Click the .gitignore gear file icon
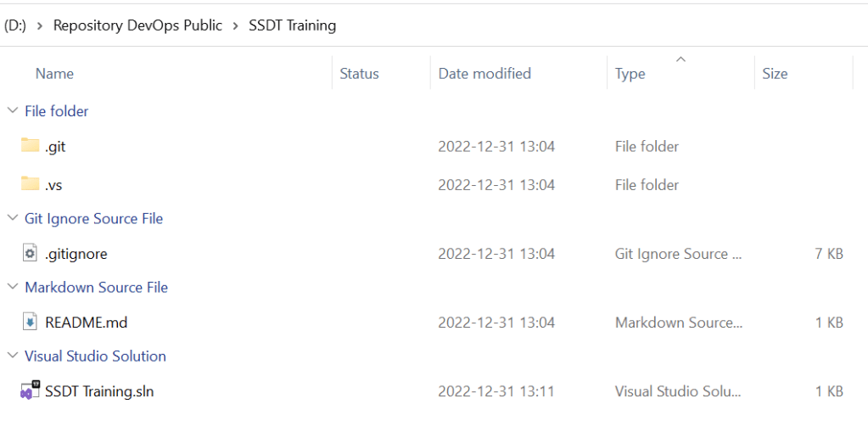This screenshot has height=421, width=868. tap(31, 253)
